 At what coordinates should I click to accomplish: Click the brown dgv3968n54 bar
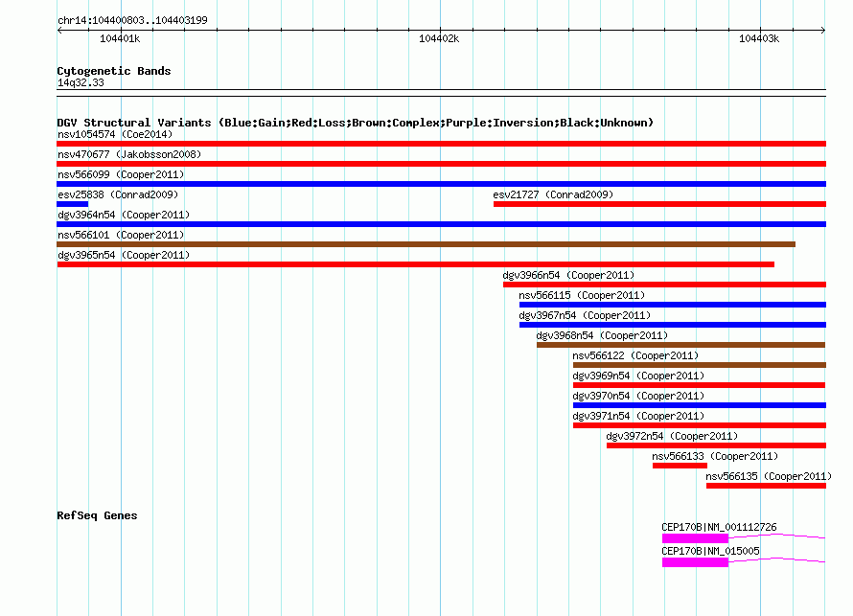pos(681,345)
